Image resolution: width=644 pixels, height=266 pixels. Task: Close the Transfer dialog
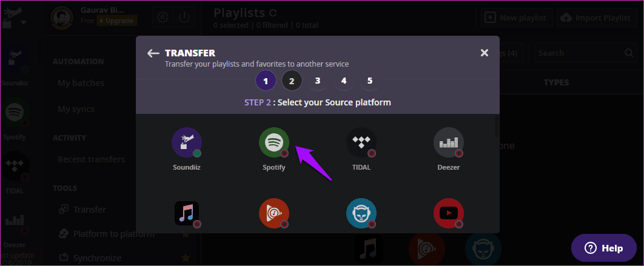(x=485, y=53)
